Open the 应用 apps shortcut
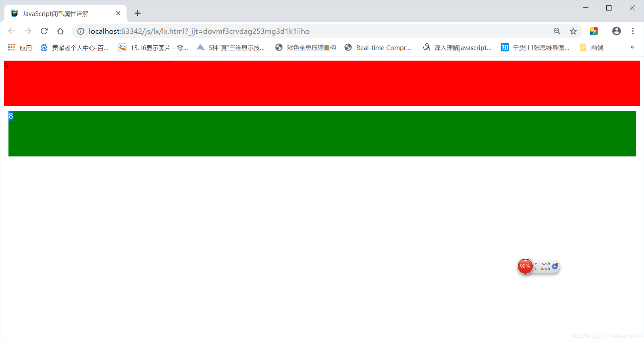This screenshot has width=644, height=342. [x=20, y=48]
